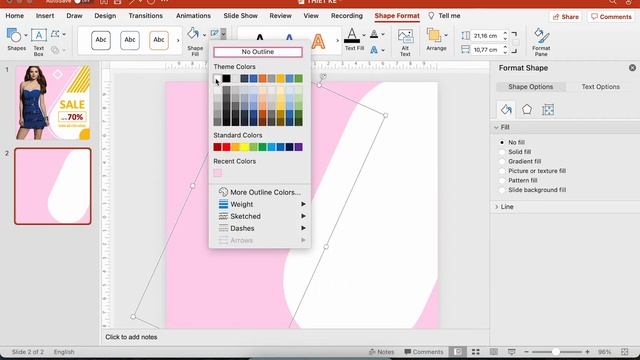The width and height of the screenshot is (640, 360).
Task: Open Arrange dropdown arrow
Action: [x=446, y=35]
